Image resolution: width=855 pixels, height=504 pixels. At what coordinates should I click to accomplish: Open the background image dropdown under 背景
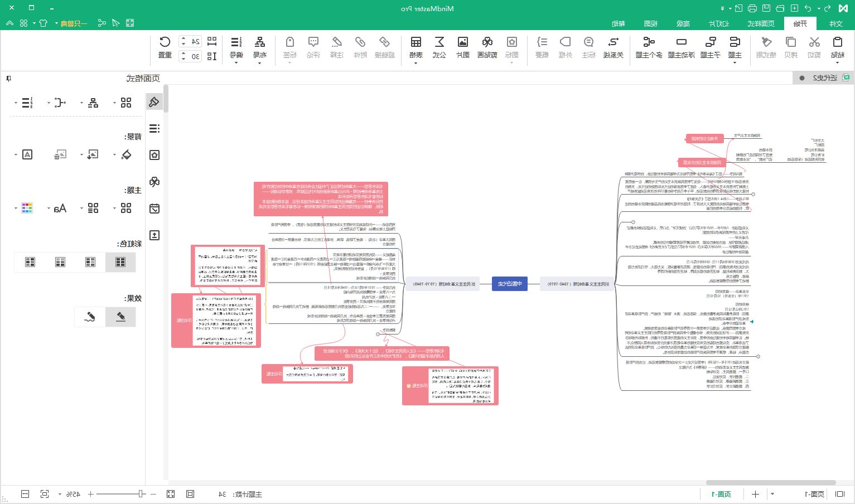[82, 154]
